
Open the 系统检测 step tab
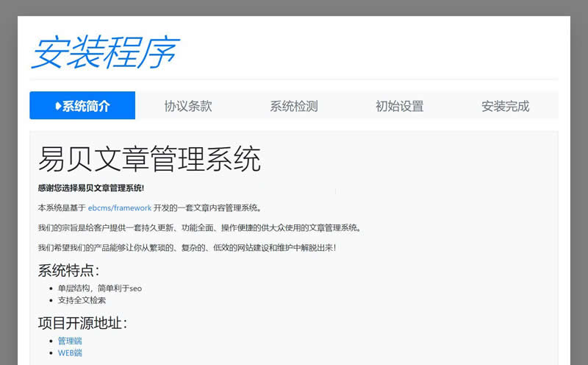[x=293, y=106]
